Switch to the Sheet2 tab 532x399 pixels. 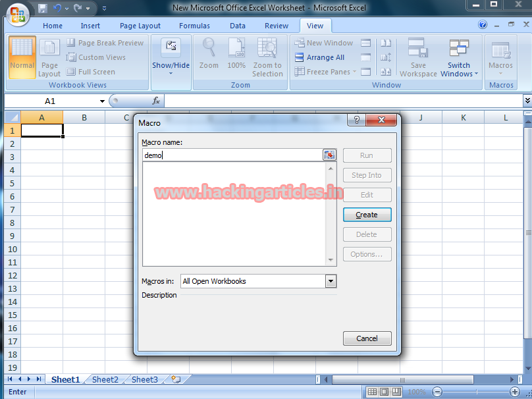105,379
